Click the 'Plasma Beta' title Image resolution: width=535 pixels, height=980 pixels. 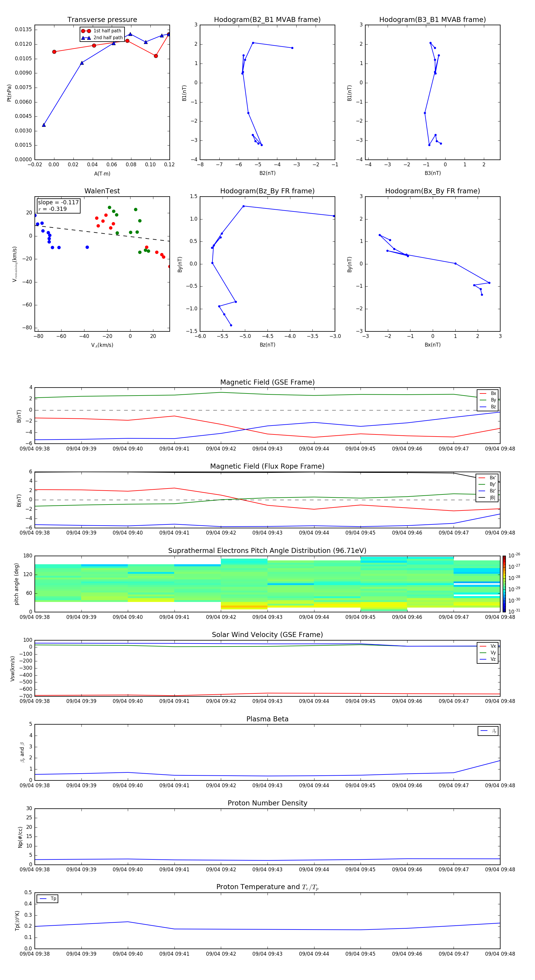click(x=267, y=719)
